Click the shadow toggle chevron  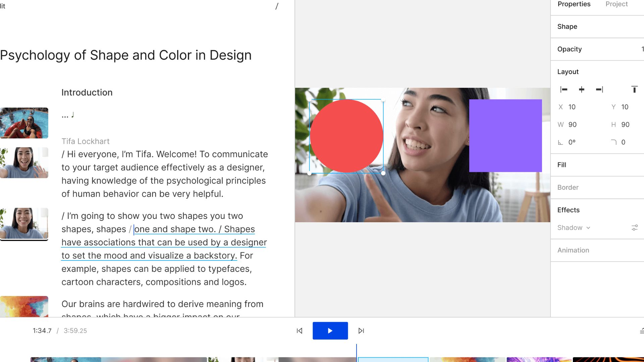coord(588,228)
